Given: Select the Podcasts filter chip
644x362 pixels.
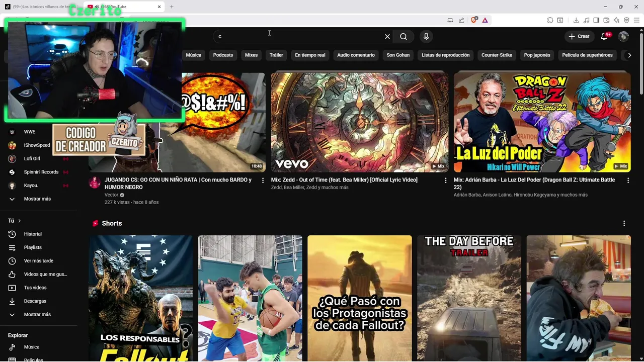Looking at the screenshot, I should [x=223, y=55].
